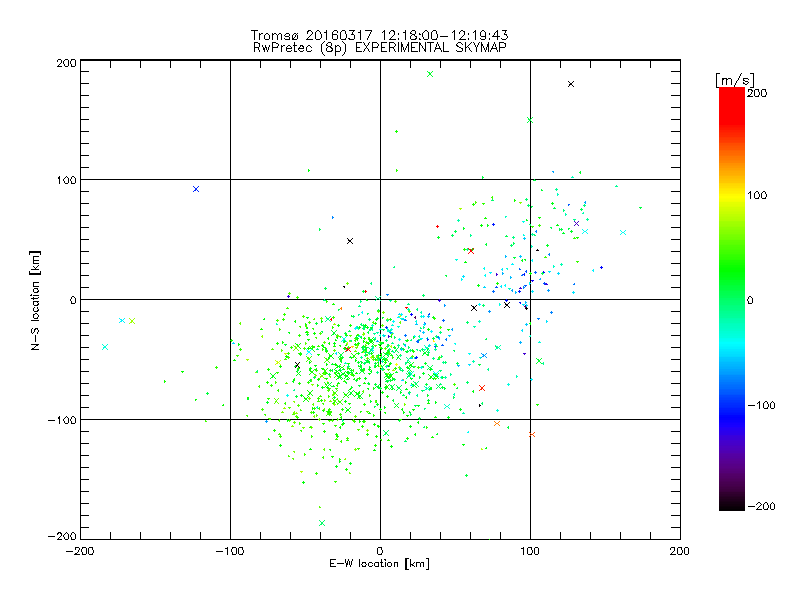
Task: Click the subtitle 'RwPretec (8p) EXPERIMENTAL SKYMAP'
Action: tap(379, 48)
